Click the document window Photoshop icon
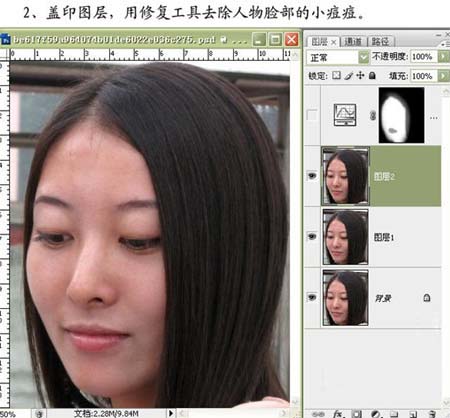The width and height of the screenshot is (450, 418). [x=6, y=39]
